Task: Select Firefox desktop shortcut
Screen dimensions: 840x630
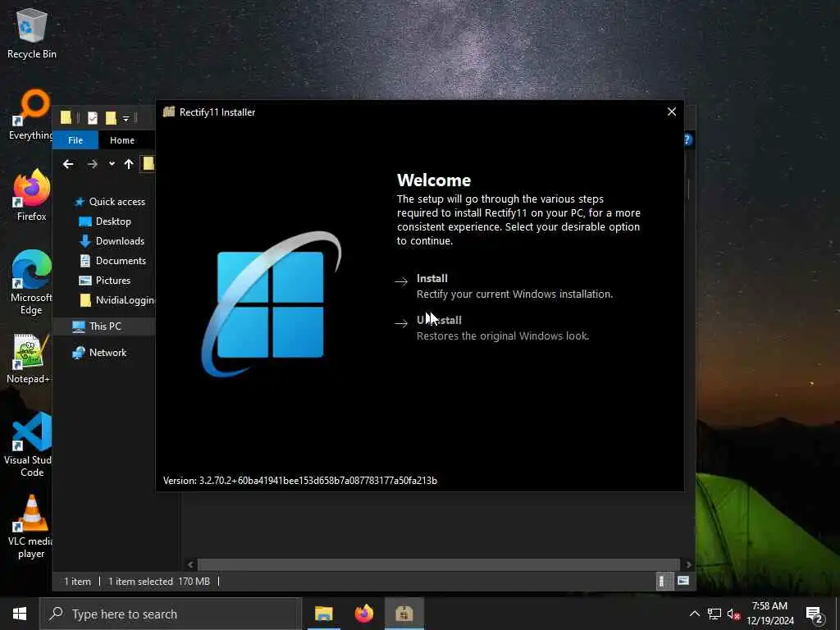Action: [x=32, y=195]
